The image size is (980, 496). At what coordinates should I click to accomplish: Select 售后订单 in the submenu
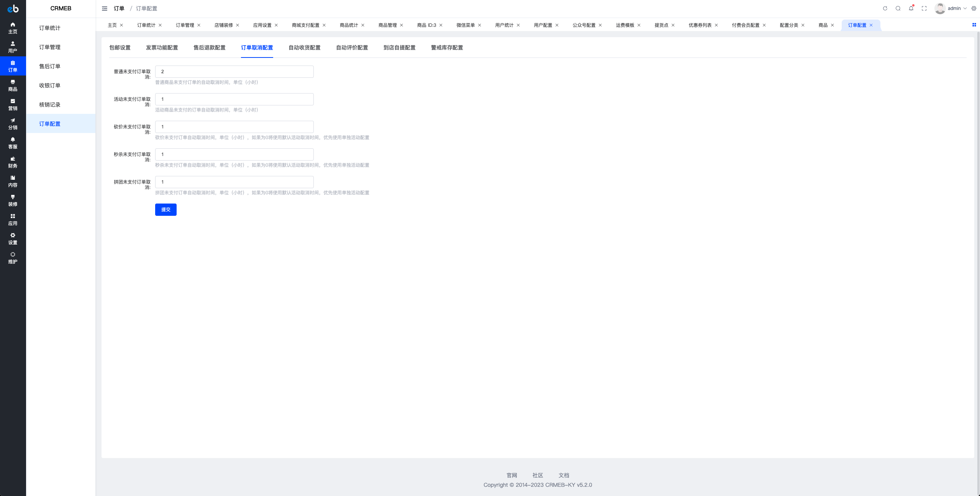pyautogui.click(x=50, y=66)
